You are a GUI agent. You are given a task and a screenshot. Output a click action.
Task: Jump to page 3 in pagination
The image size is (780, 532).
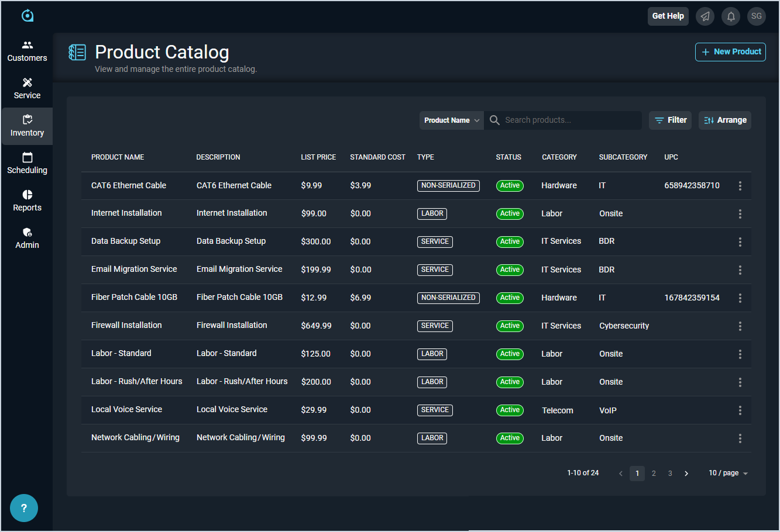pyautogui.click(x=670, y=474)
